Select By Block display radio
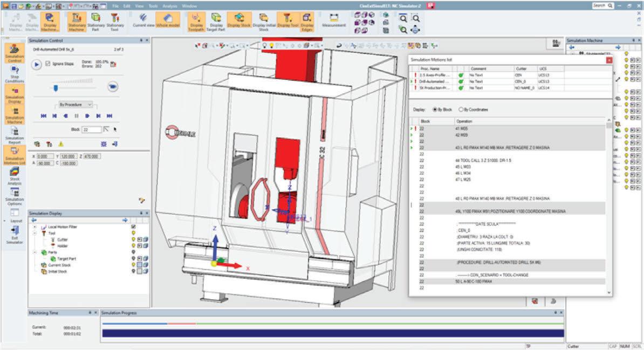 click(x=435, y=109)
